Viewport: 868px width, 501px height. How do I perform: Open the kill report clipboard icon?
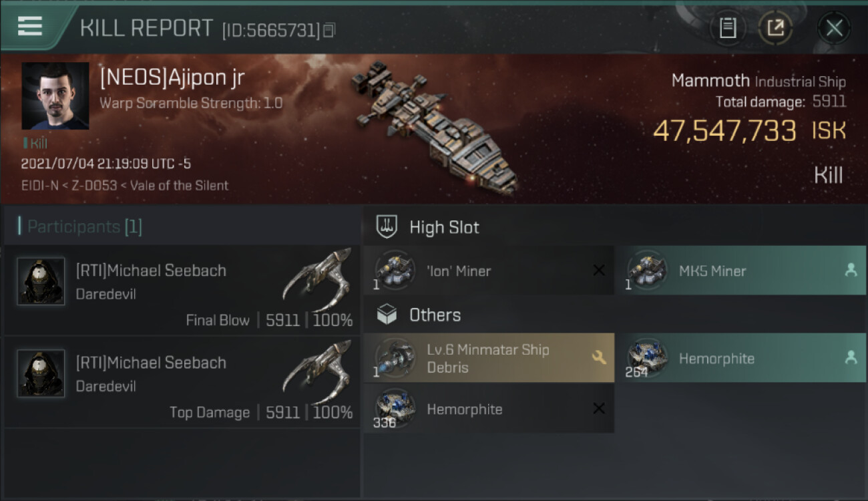point(728,28)
